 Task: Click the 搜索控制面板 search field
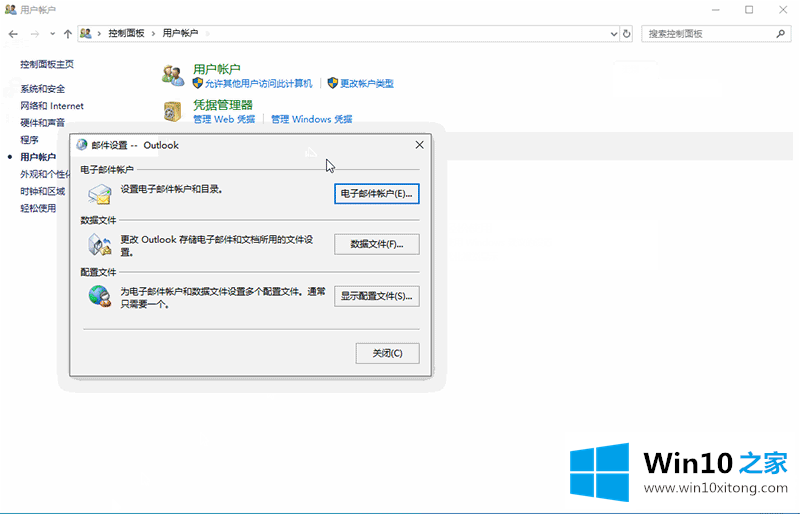click(716, 34)
